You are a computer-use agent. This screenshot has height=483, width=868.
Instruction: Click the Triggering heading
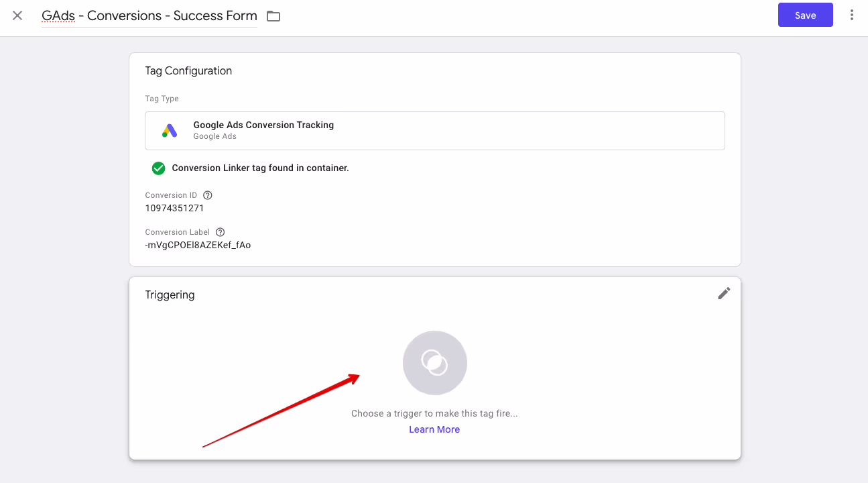[x=170, y=294]
